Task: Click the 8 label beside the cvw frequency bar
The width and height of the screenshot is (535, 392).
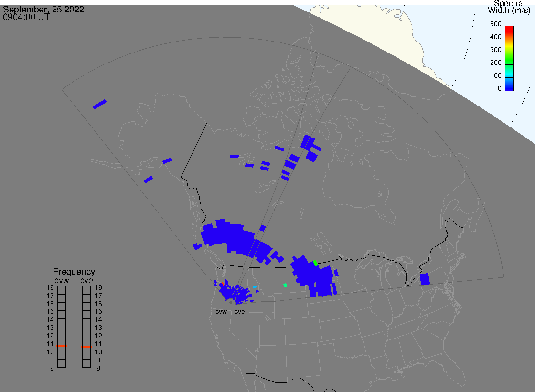Action: click(52, 368)
